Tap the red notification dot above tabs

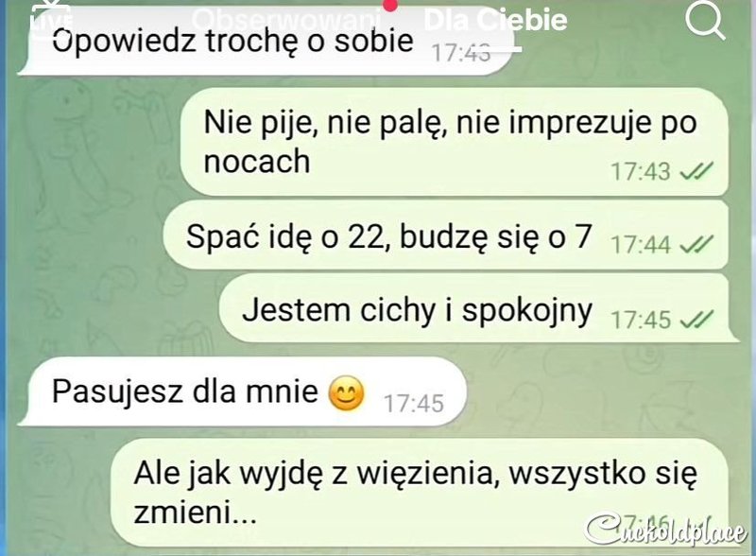(x=390, y=5)
